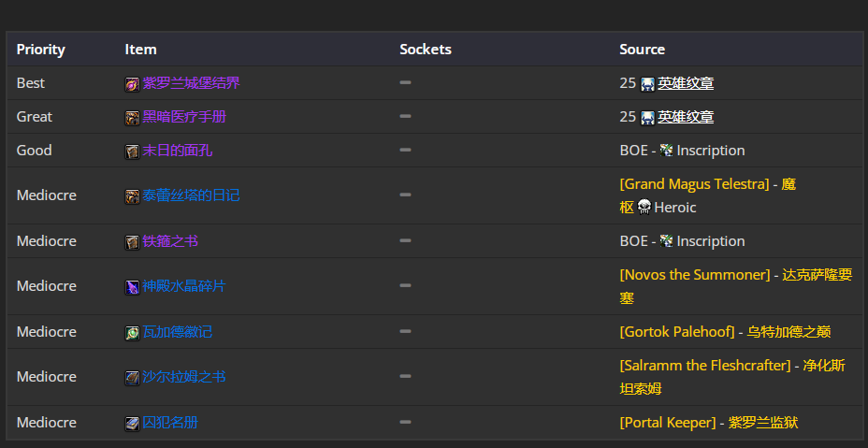Click the Source column header
This screenshot has height=448, width=868.
pyautogui.click(x=643, y=50)
